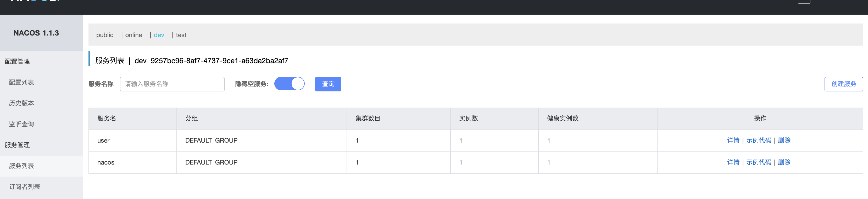
Task: Click DEFAULT_GROUP in the nacos row
Action: [211, 162]
